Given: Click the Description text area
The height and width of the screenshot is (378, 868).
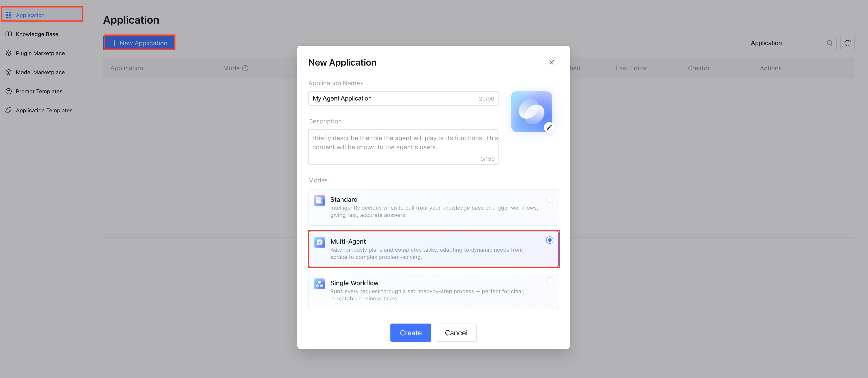Looking at the screenshot, I should (403, 147).
